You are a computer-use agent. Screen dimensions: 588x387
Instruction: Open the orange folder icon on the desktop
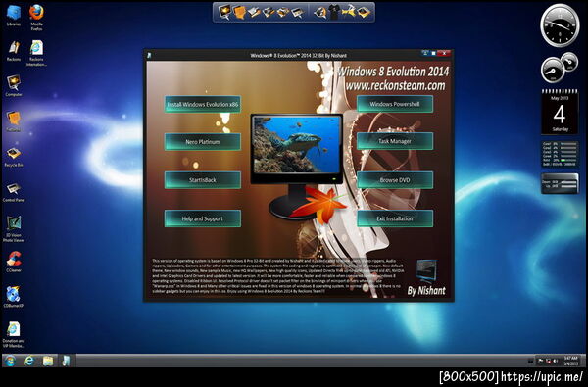tap(14, 121)
